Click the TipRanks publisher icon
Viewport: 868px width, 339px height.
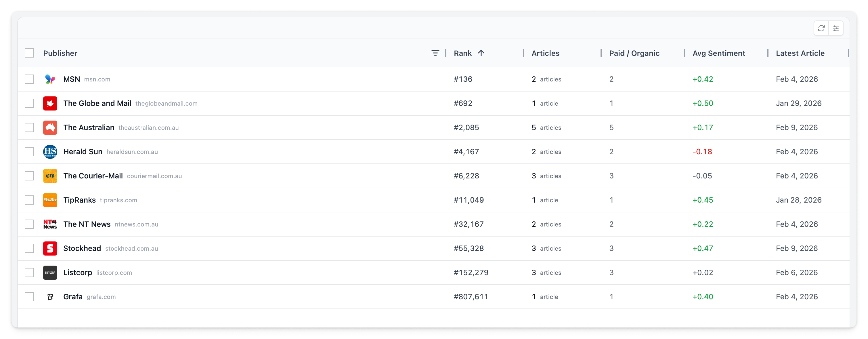coord(50,200)
